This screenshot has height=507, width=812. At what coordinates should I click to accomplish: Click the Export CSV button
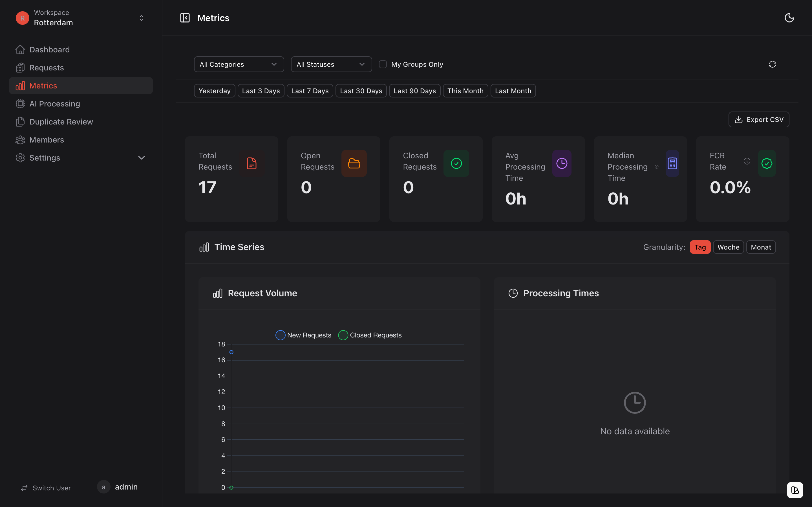click(759, 119)
